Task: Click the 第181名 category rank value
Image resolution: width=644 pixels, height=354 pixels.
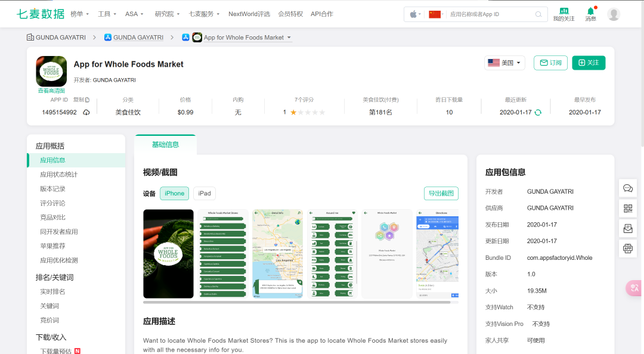Action: tap(380, 113)
